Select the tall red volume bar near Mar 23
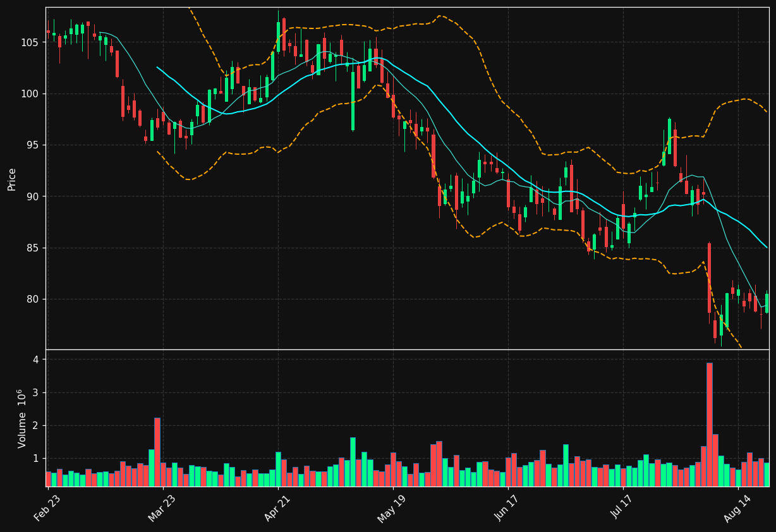 tap(157, 452)
